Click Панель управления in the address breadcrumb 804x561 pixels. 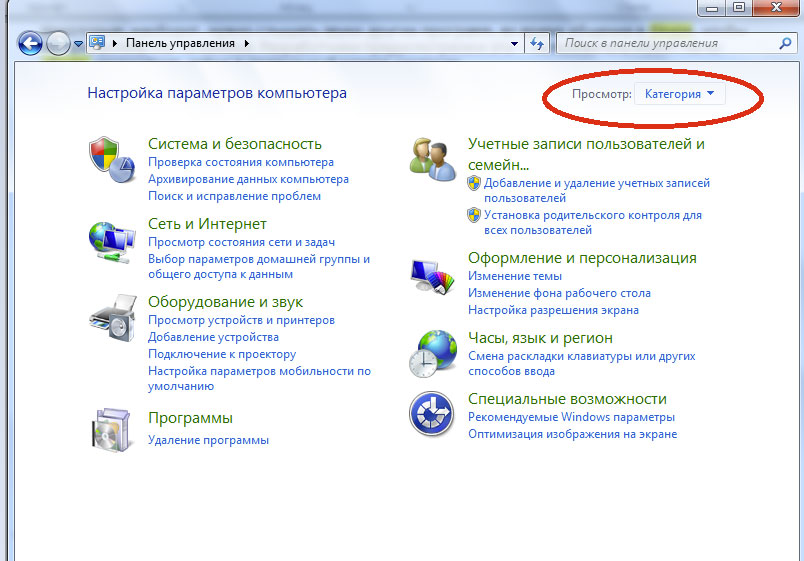click(x=180, y=44)
